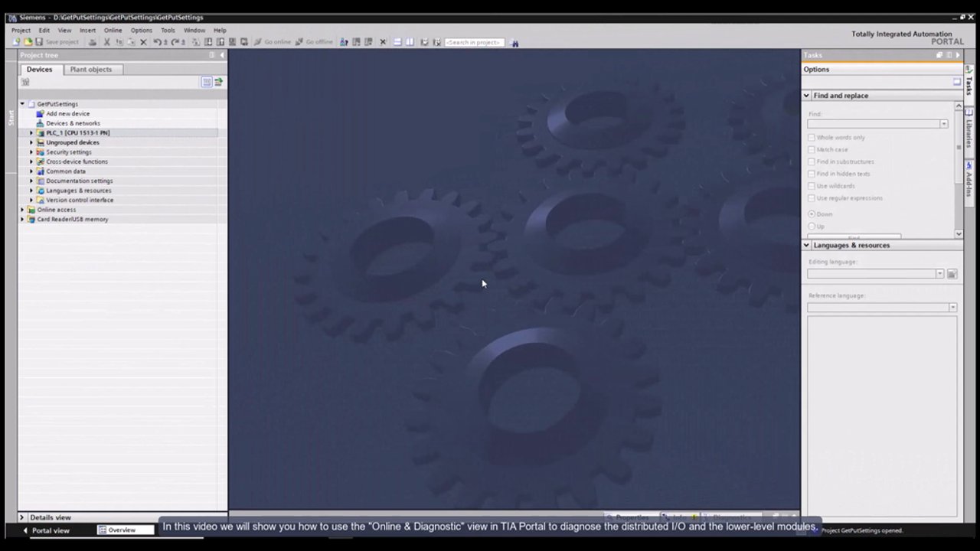Open Devices & networks in the tree

[x=73, y=123]
